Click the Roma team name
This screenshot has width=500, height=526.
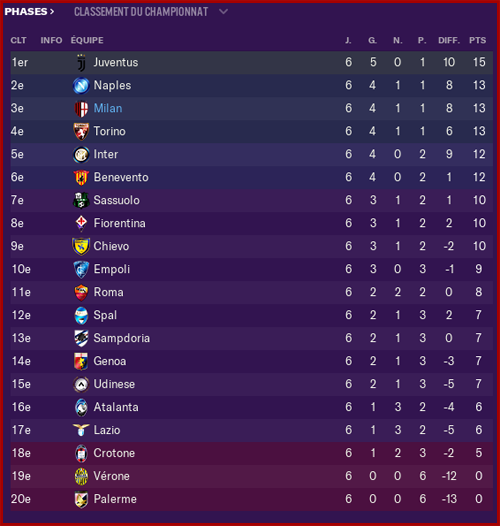tap(108, 292)
